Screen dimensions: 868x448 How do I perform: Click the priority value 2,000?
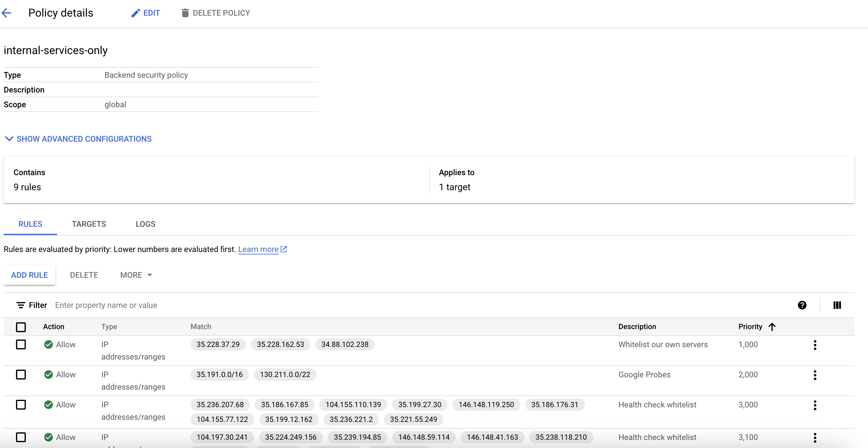pos(748,375)
